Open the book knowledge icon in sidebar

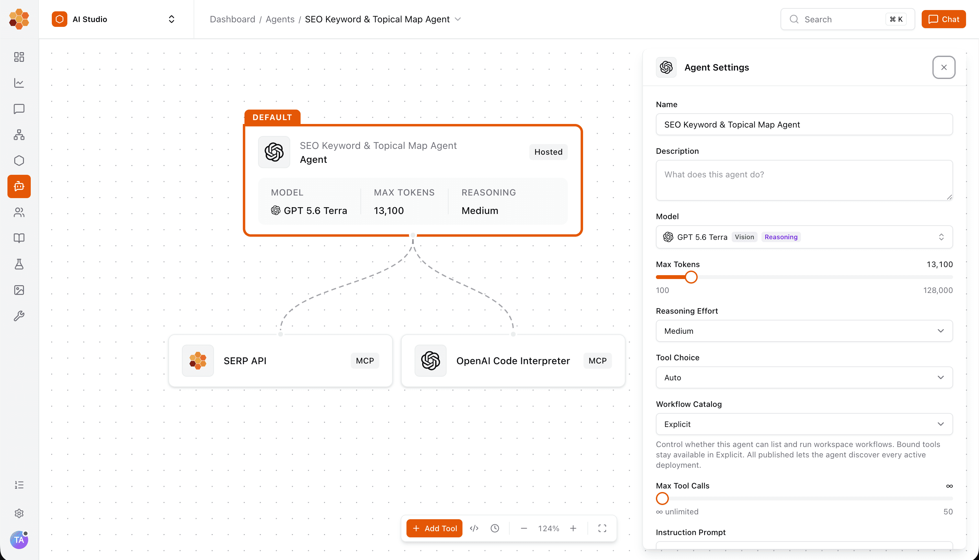tap(19, 238)
